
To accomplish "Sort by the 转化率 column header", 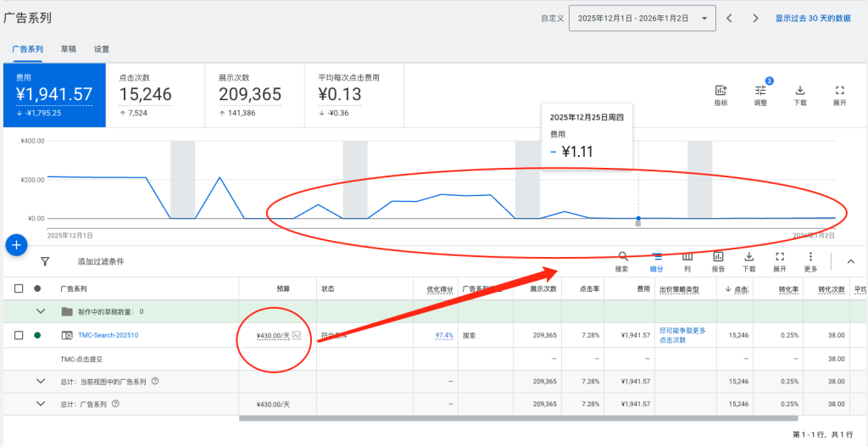I will [789, 288].
